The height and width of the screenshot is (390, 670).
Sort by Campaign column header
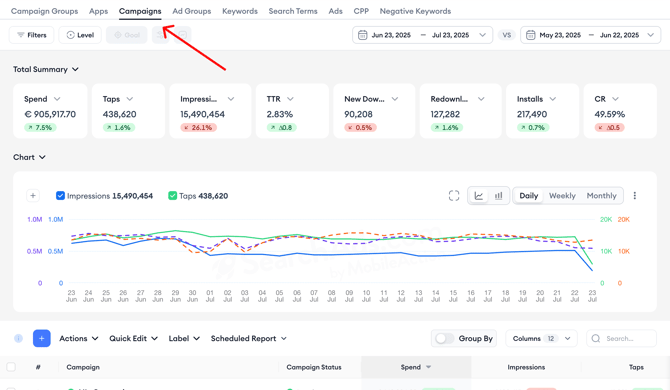(x=83, y=367)
